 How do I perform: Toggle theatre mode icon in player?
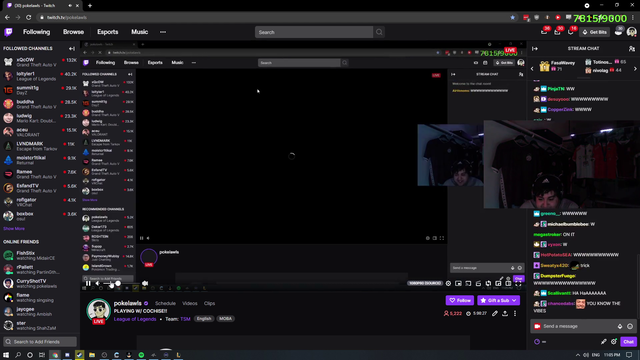[x=508, y=283]
